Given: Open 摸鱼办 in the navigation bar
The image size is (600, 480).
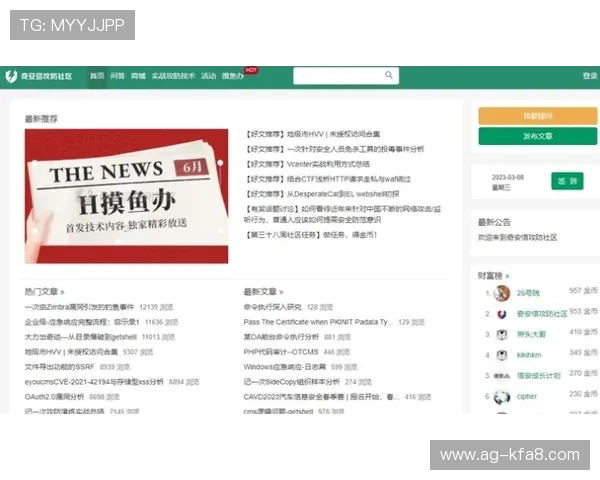Looking at the screenshot, I should tap(233, 76).
